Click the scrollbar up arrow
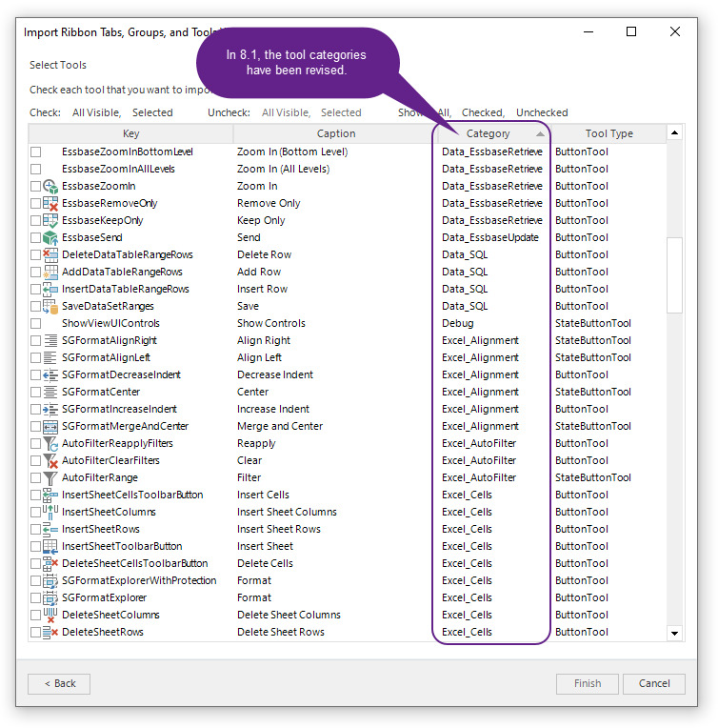 click(x=674, y=133)
